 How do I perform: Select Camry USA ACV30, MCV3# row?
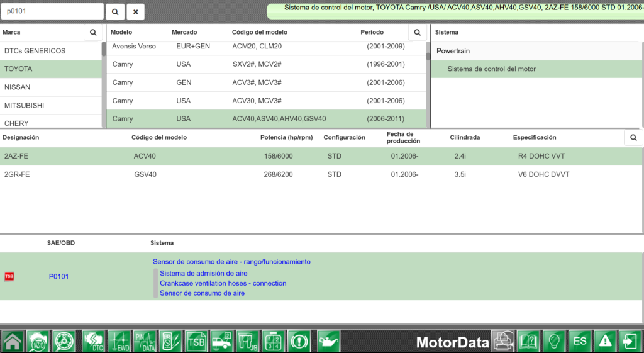coord(266,101)
